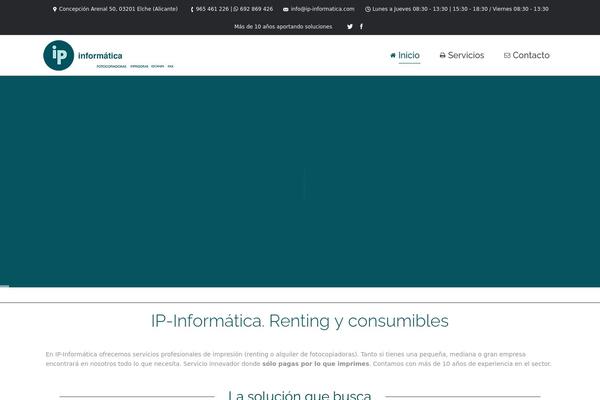
Task: Click the printer icon beside Servicios
Action: pos(442,55)
